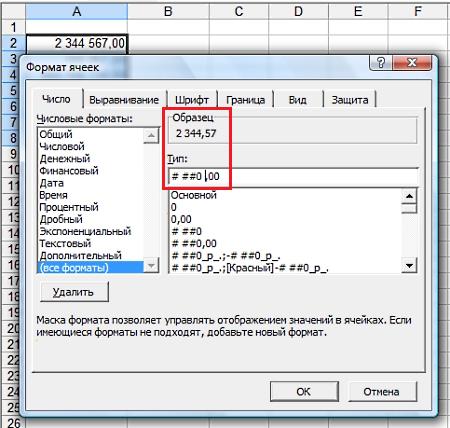Go to the Граница tab
Viewport: 450px width, 428px height.
point(246,100)
